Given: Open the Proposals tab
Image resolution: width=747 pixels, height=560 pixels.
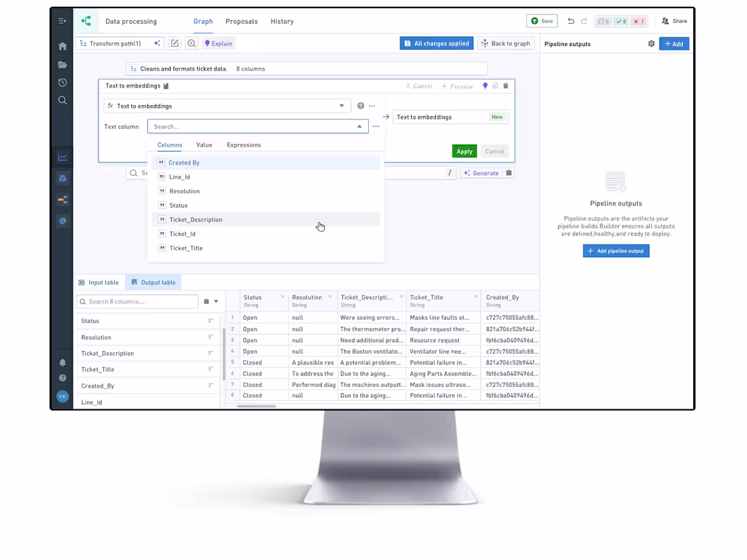Looking at the screenshot, I should (x=242, y=21).
